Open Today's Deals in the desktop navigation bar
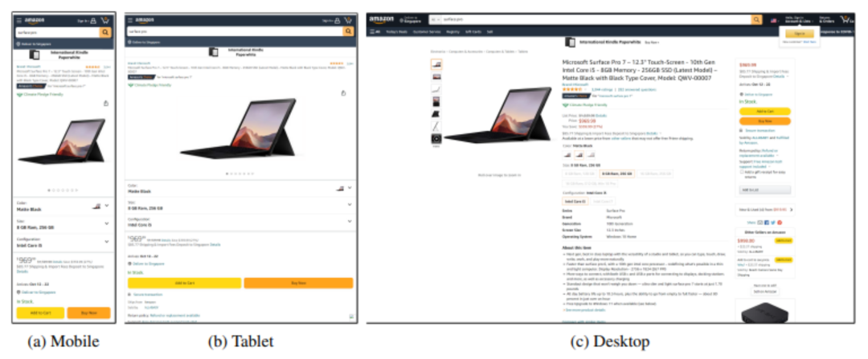The height and width of the screenshot is (359, 868). click(395, 31)
